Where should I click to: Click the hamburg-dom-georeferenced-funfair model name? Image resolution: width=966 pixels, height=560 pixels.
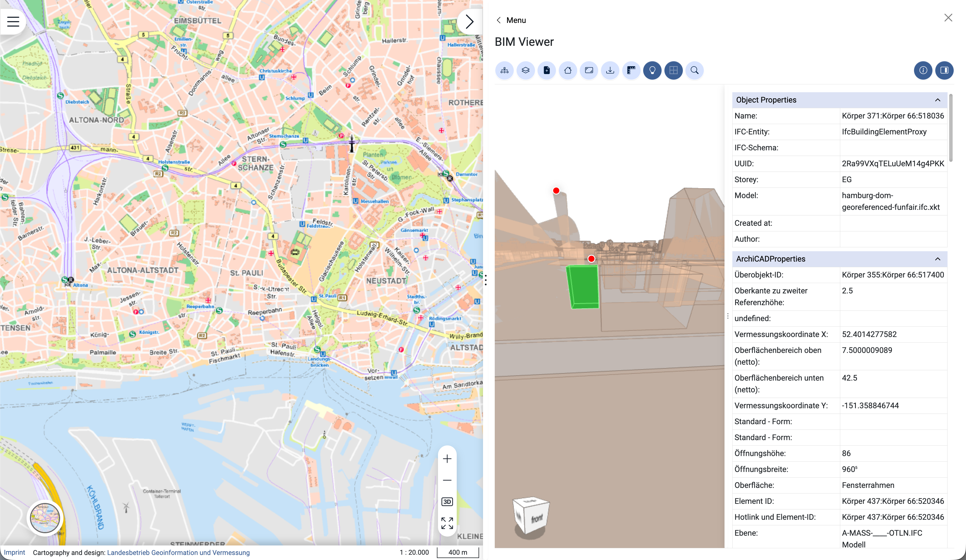tap(891, 201)
